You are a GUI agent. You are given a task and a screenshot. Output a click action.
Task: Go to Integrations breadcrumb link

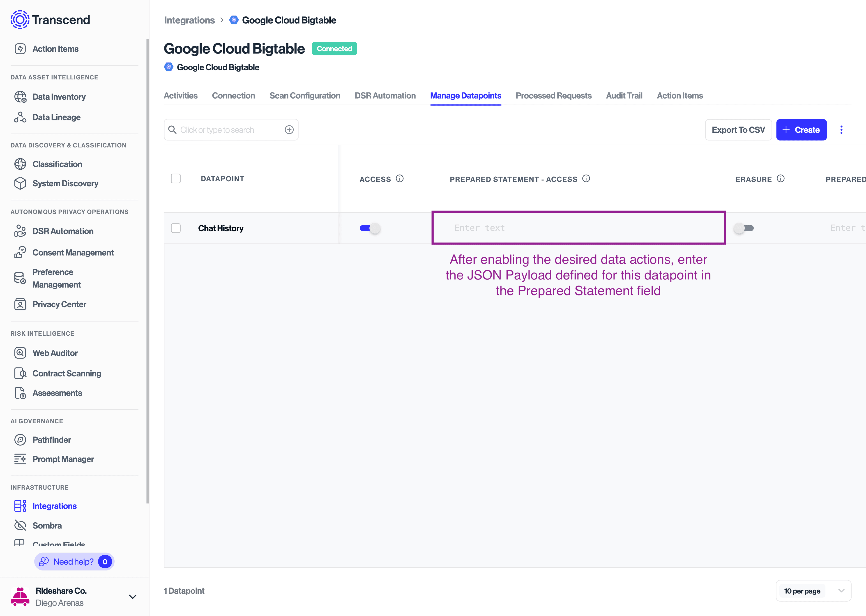point(190,20)
